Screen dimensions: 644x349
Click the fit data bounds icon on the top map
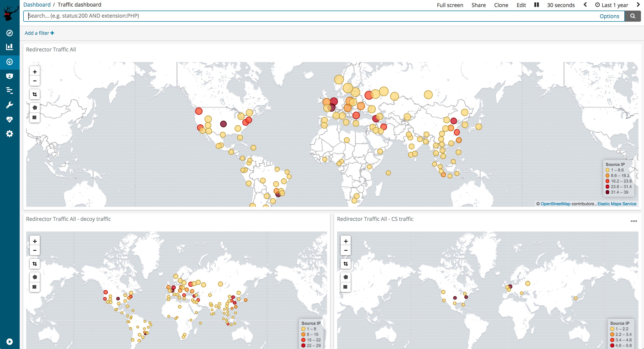pos(35,94)
